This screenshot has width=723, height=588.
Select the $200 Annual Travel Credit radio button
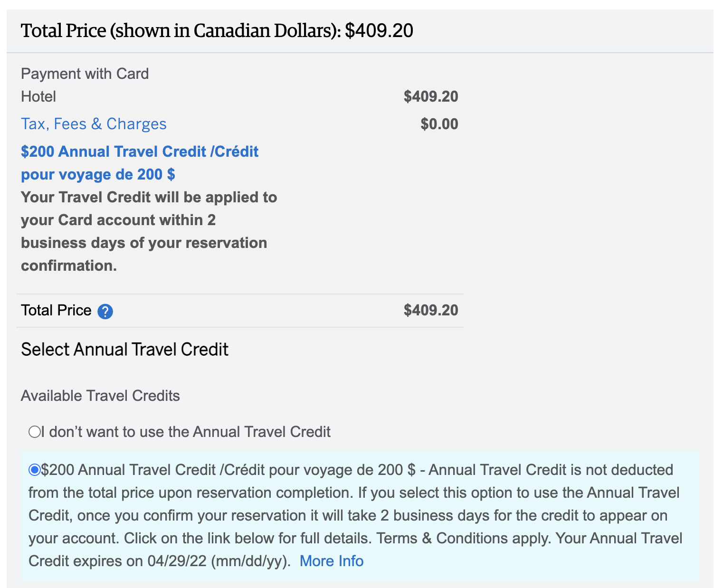click(35, 470)
